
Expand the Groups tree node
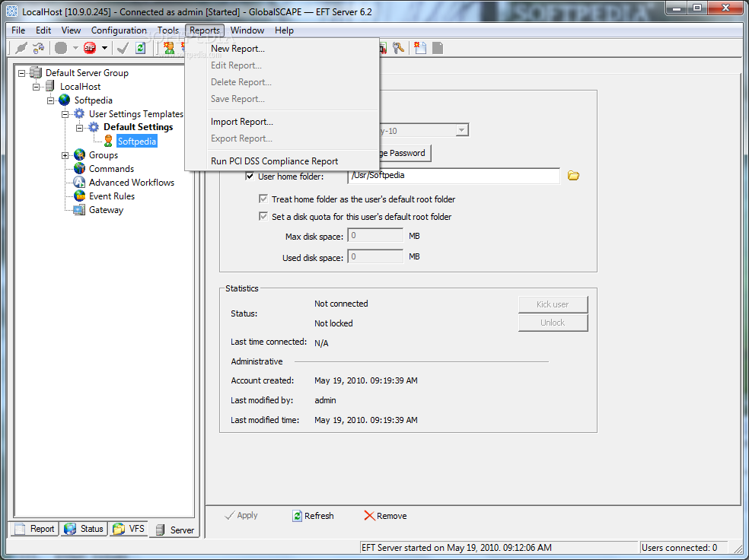65,156
